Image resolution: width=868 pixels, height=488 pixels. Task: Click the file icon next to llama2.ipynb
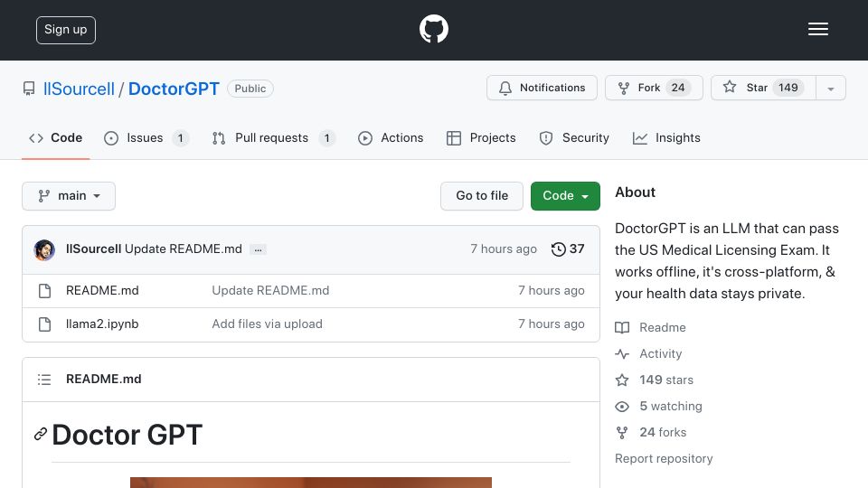(x=45, y=324)
